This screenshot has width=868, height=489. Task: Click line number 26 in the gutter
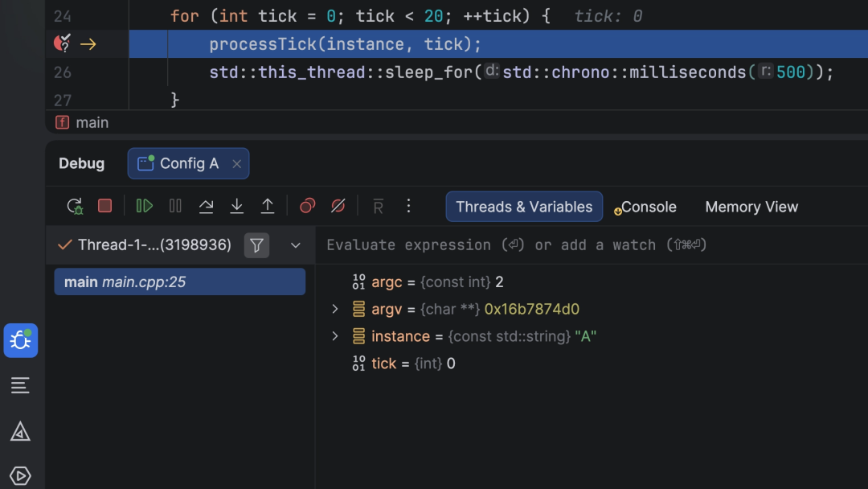[x=63, y=72]
